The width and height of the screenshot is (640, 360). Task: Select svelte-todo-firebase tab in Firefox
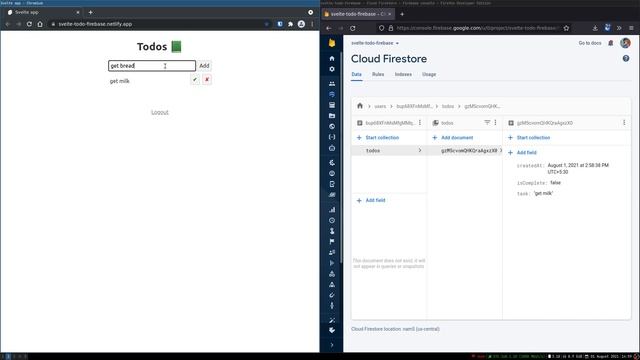[358, 14]
